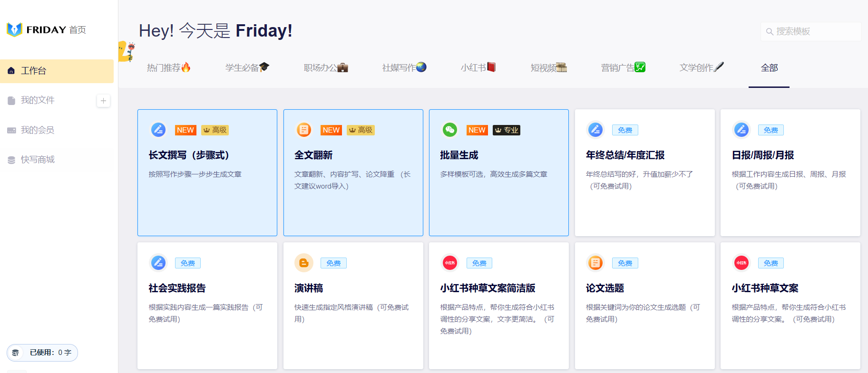
Task: Open the 年终总结/年度汇报 template
Action: [644, 172]
